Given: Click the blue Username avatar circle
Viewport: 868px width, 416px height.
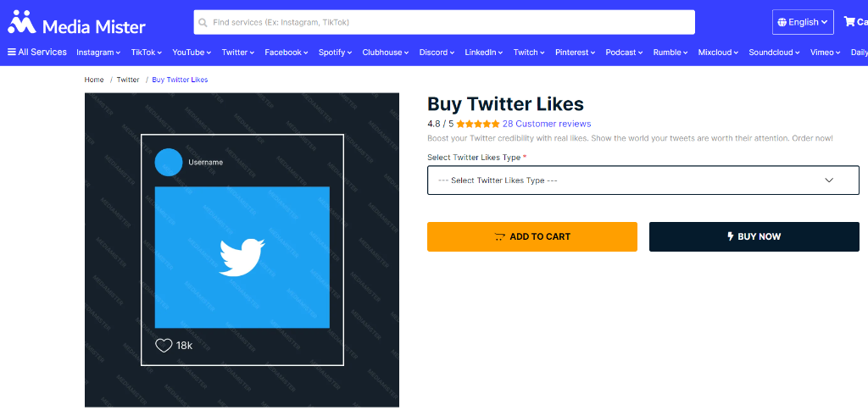Looking at the screenshot, I should (x=169, y=162).
